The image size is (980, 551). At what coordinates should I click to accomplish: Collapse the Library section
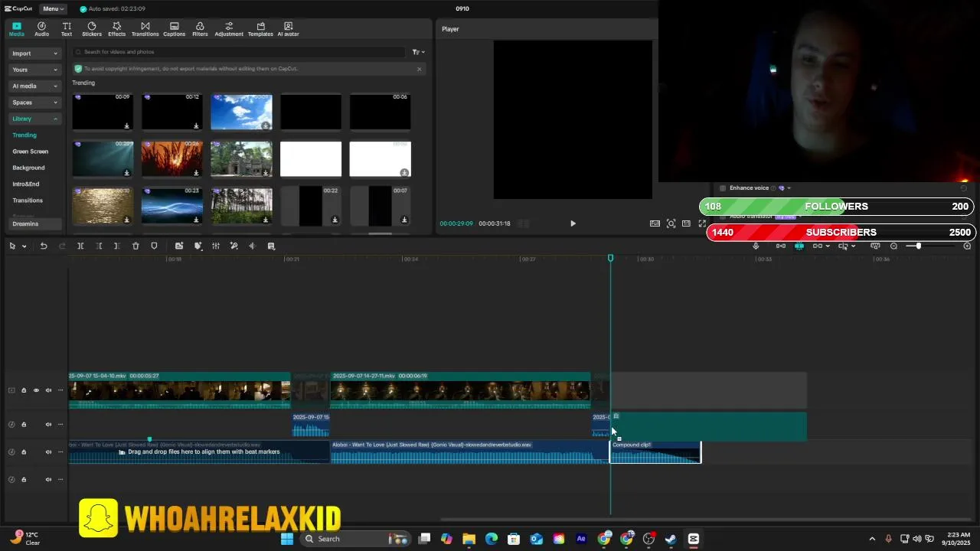click(35, 119)
